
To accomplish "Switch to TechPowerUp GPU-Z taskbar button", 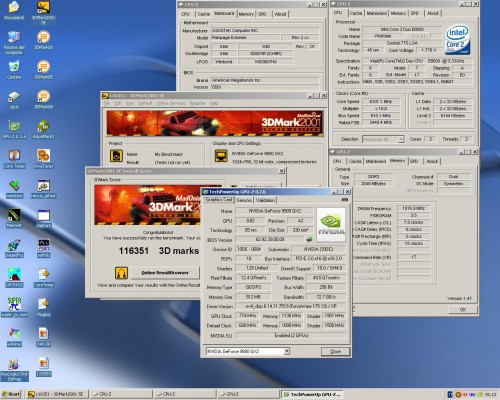I will point(311,394).
